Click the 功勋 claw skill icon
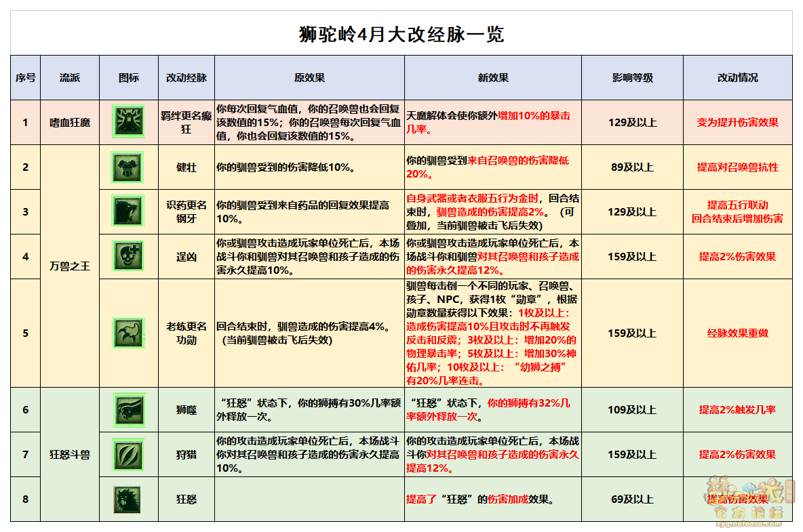This screenshot has height=532, width=803. click(129, 333)
